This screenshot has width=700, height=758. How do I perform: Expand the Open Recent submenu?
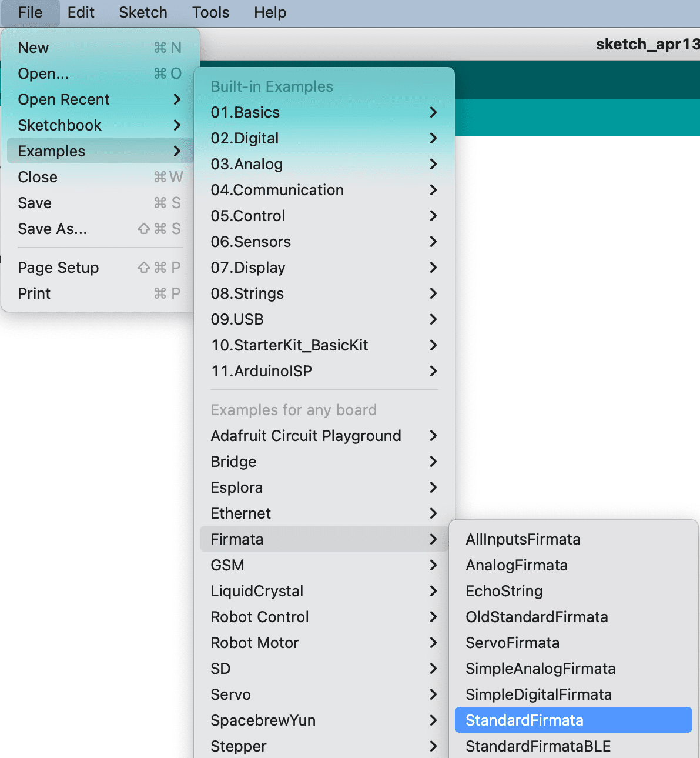click(x=100, y=99)
